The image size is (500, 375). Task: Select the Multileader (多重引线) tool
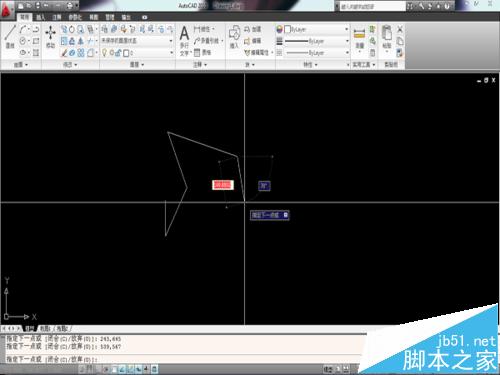[207, 41]
